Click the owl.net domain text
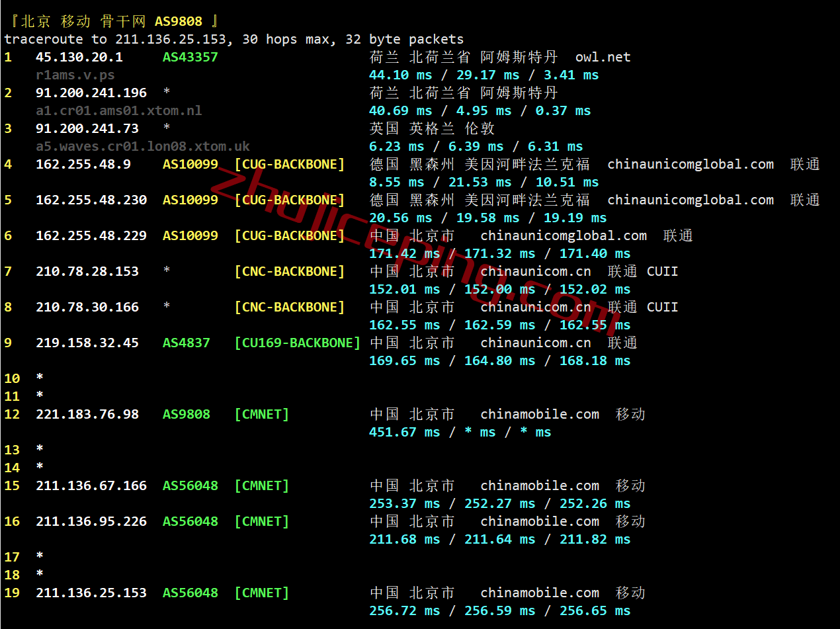Image resolution: width=840 pixels, height=629 pixels. click(x=603, y=57)
